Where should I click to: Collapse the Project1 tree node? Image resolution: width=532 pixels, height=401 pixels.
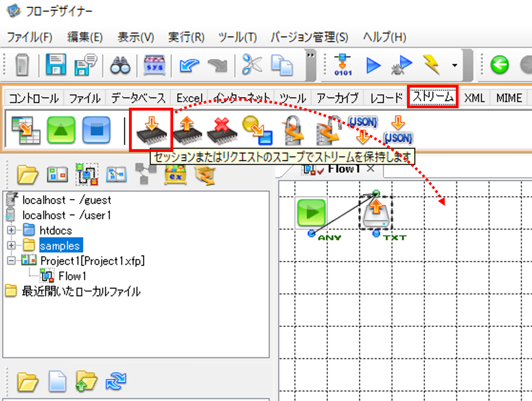click(x=11, y=261)
